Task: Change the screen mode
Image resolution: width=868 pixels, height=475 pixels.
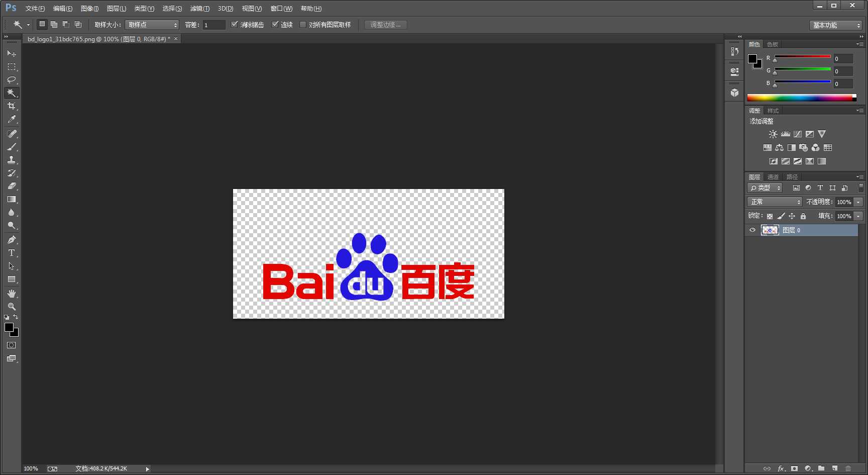Action: click(x=12, y=358)
